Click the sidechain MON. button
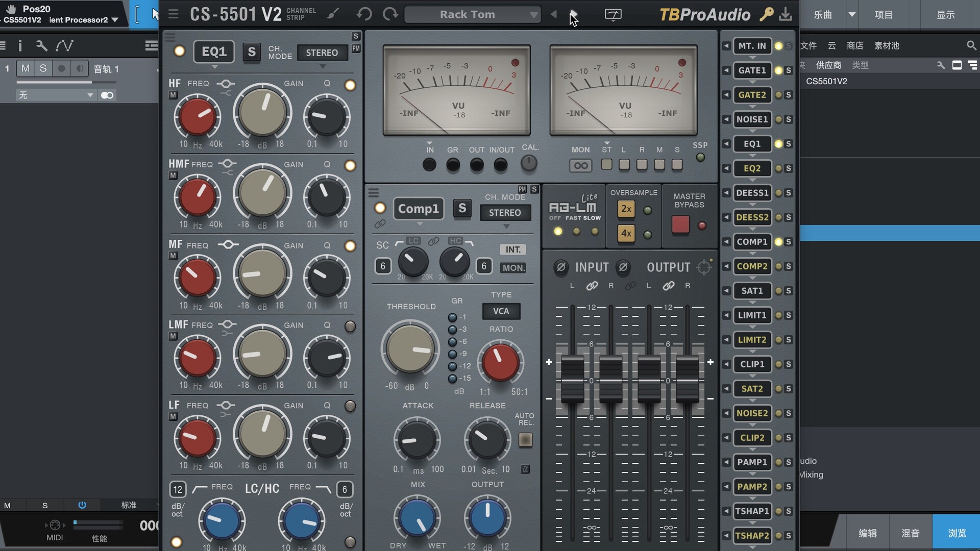This screenshot has width=980, height=551. (513, 268)
